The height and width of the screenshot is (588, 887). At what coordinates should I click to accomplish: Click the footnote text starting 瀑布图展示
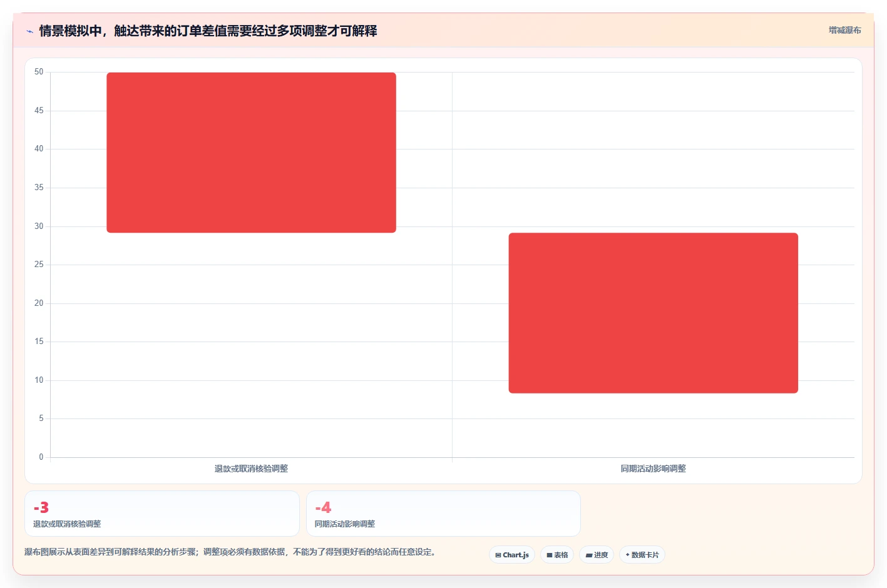tap(230, 552)
